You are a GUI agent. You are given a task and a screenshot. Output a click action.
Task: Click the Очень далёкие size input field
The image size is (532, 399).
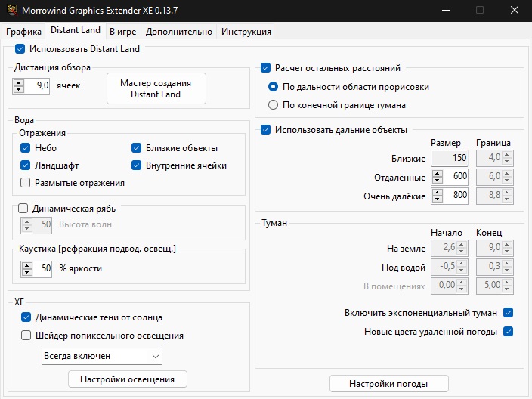click(x=456, y=196)
